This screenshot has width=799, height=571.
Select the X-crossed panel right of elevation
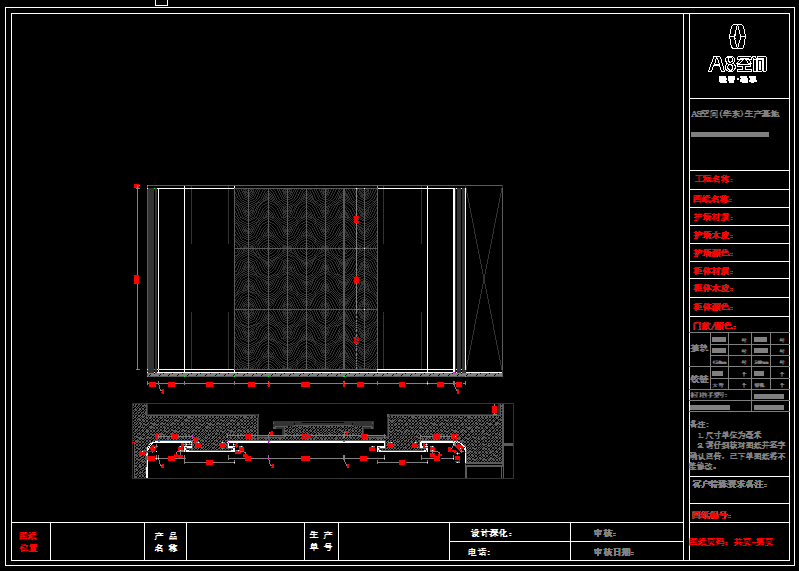point(484,278)
